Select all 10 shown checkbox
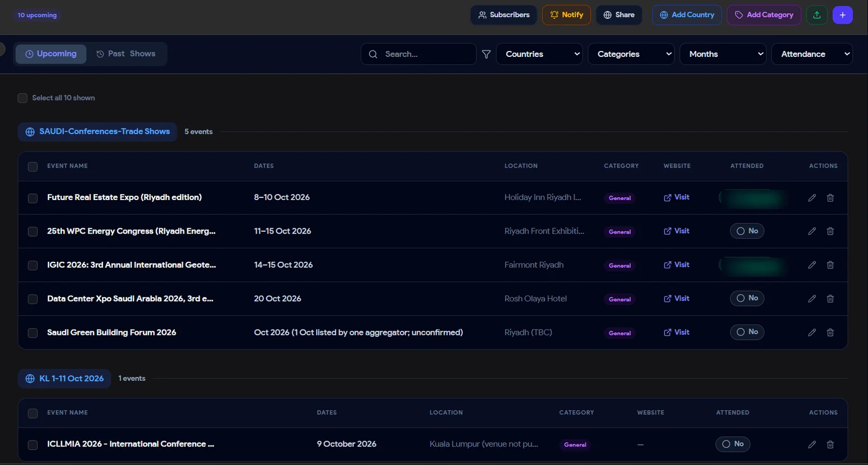 22,98
